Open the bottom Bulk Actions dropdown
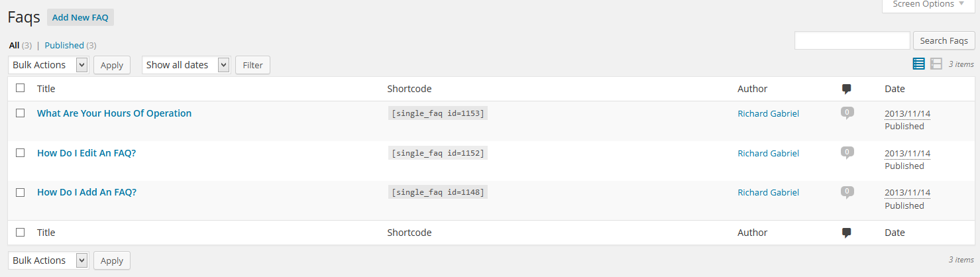This screenshot has width=980, height=277. point(48,260)
